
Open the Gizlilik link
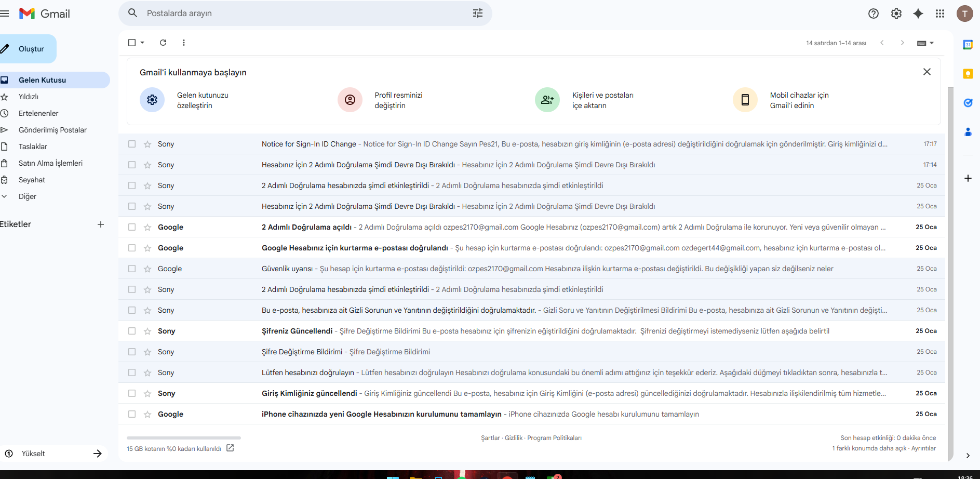pyautogui.click(x=514, y=438)
